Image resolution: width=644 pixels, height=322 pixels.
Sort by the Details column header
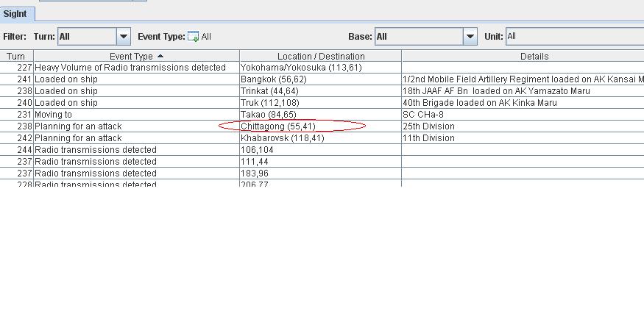click(x=523, y=56)
